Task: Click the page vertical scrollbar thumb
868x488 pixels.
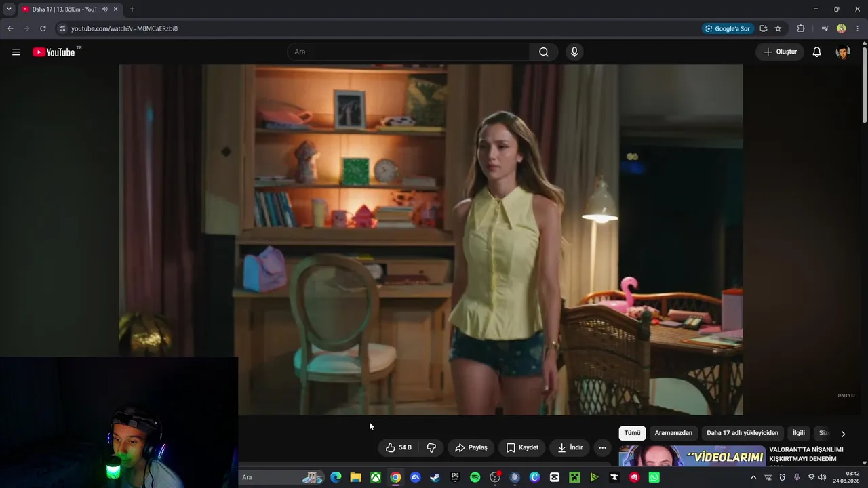Action: click(865, 85)
